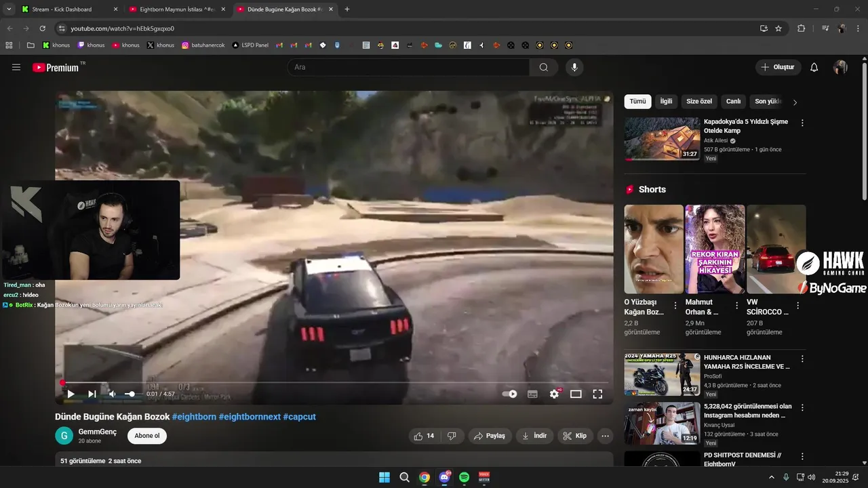Mute the video volume speaker
The width and height of the screenshot is (868, 488).
(x=113, y=394)
